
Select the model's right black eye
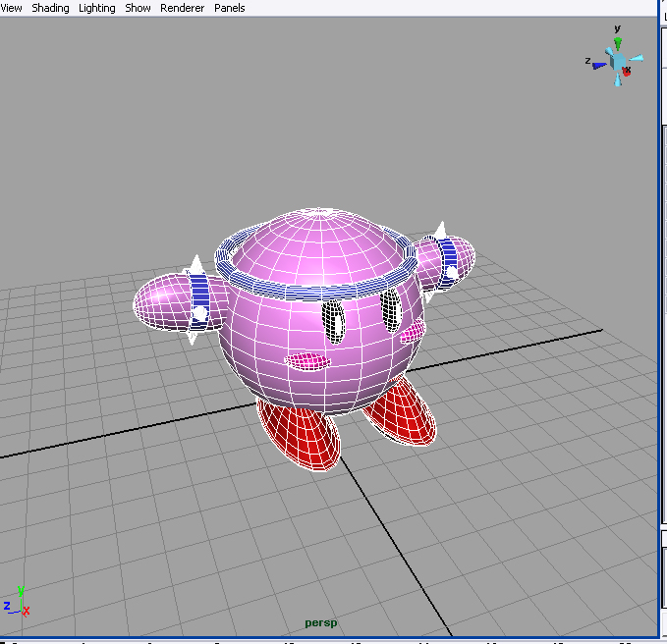coord(391,310)
